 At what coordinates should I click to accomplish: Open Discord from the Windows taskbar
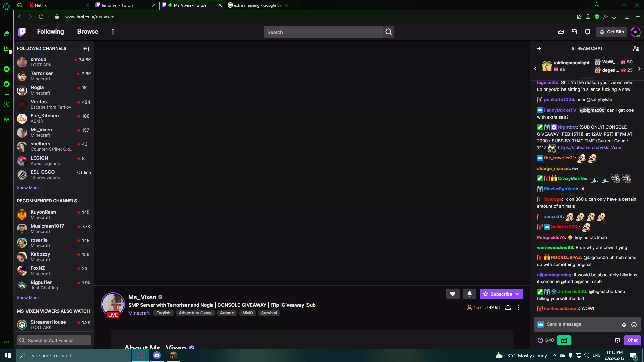pyautogui.click(x=157, y=355)
